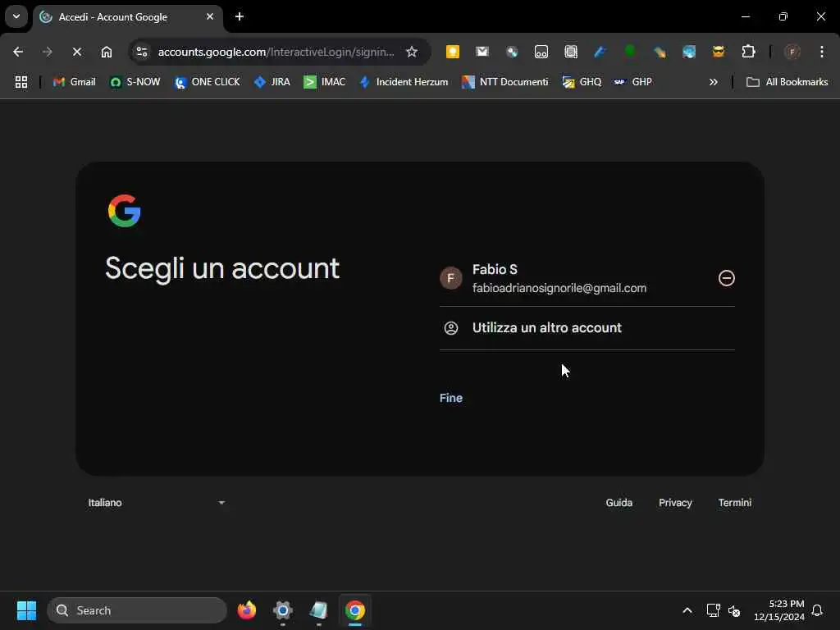Click the green circle extension icon

pos(630,52)
